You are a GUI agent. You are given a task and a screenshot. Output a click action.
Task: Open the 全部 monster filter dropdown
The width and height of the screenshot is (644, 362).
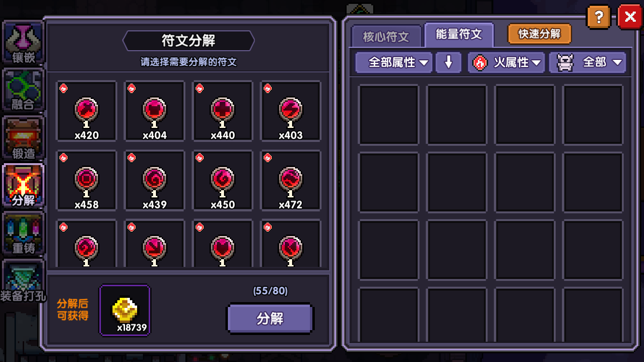588,62
